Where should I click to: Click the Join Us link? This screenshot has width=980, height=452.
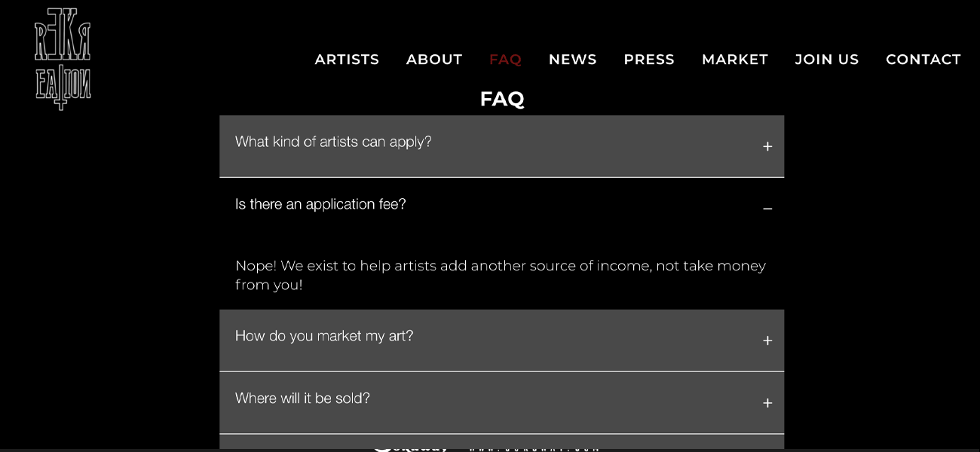(827, 60)
